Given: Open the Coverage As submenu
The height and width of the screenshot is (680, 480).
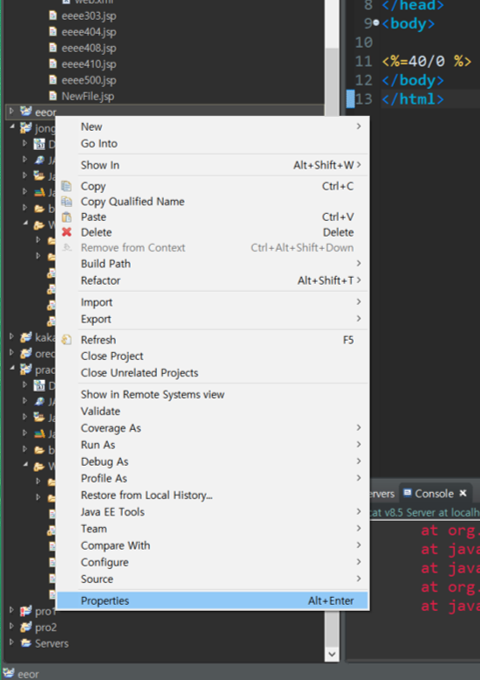Looking at the screenshot, I should click(x=212, y=428).
